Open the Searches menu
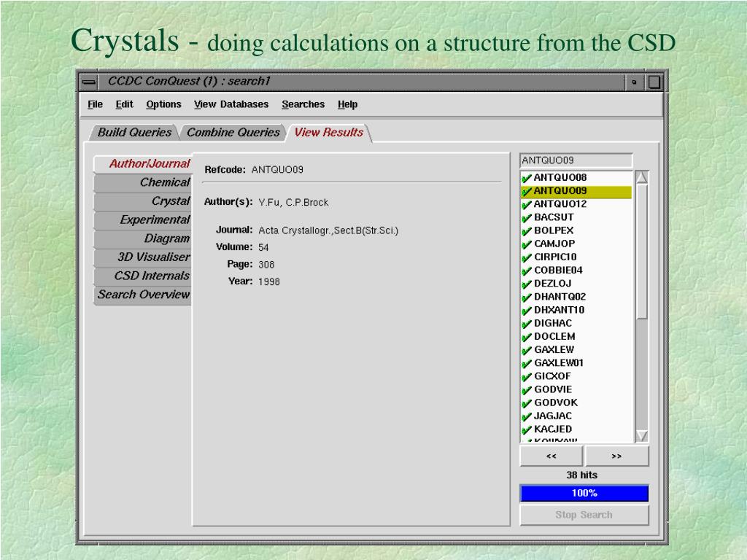The width and height of the screenshot is (747, 560). [x=303, y=104]
